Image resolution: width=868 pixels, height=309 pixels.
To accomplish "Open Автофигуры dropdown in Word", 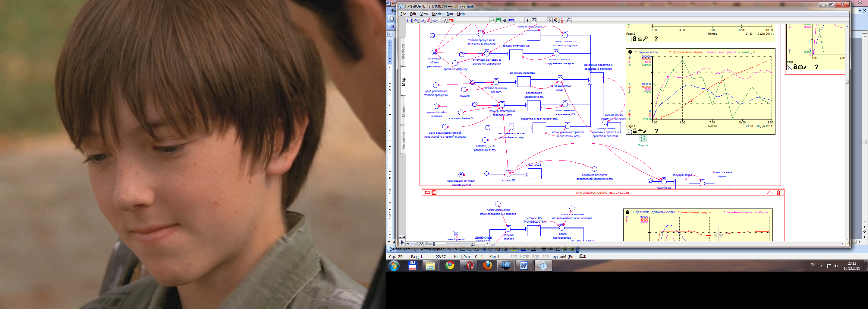I will point(432,249).
